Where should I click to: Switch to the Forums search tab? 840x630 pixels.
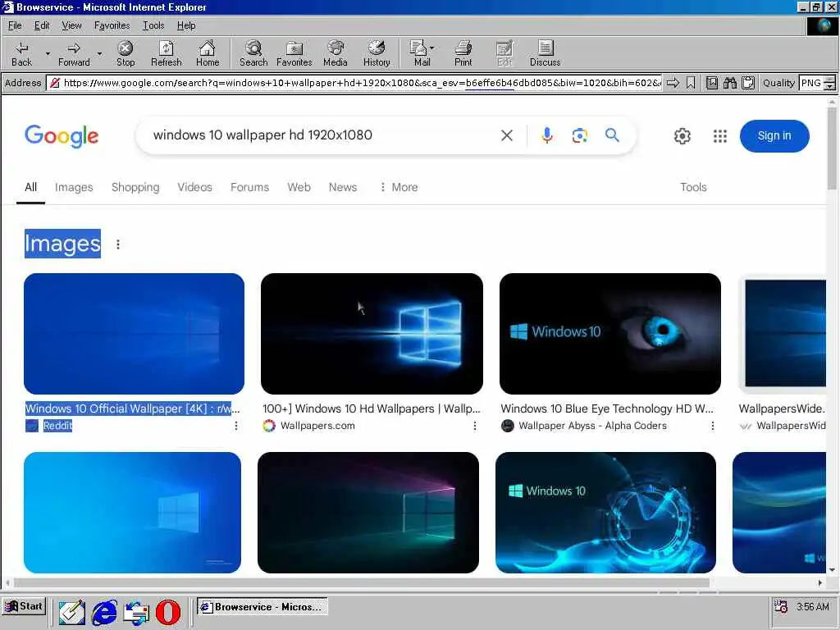click(249, 188)
